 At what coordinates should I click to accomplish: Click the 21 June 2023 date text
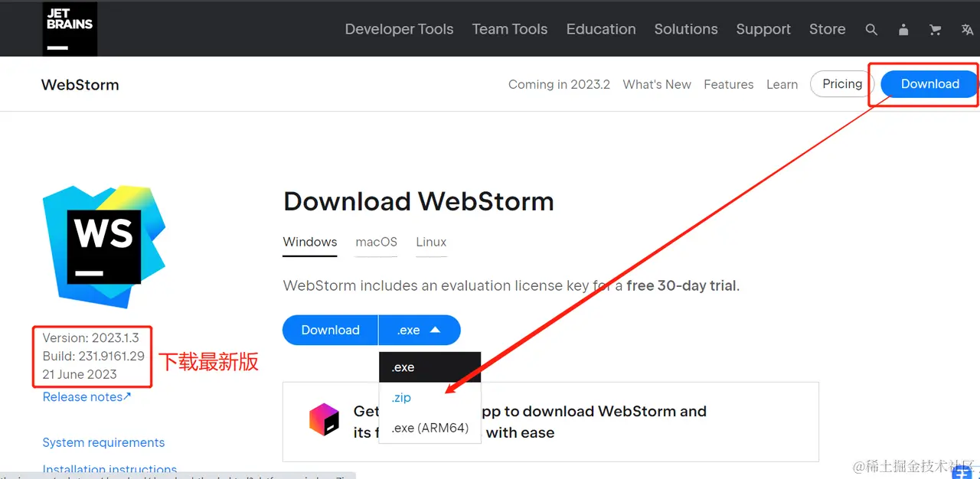tap(80, 374)
